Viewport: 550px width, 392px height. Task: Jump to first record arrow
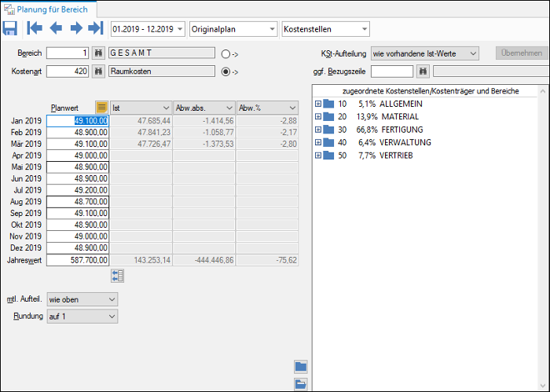[x=35, y=28]
